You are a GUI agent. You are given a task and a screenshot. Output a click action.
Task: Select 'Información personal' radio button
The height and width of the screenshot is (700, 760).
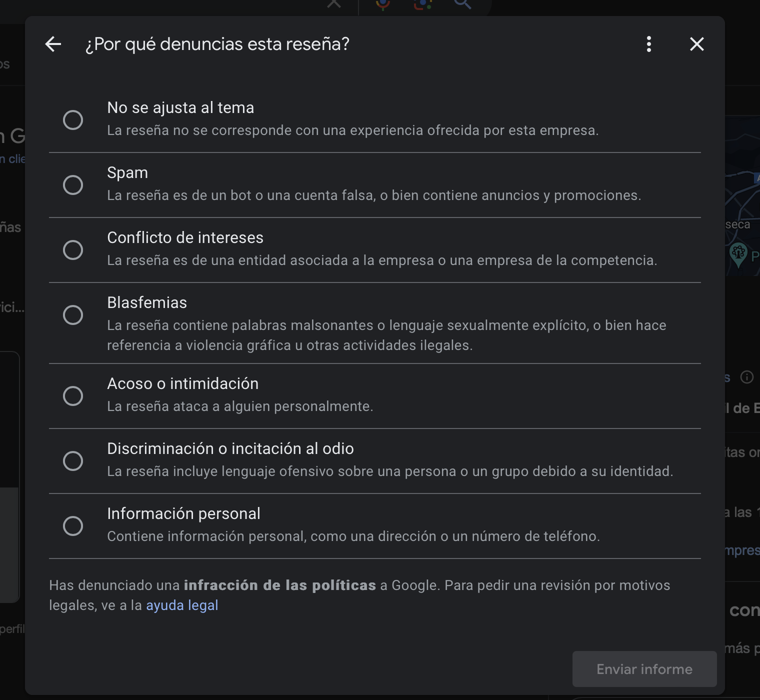click(73, 526)
